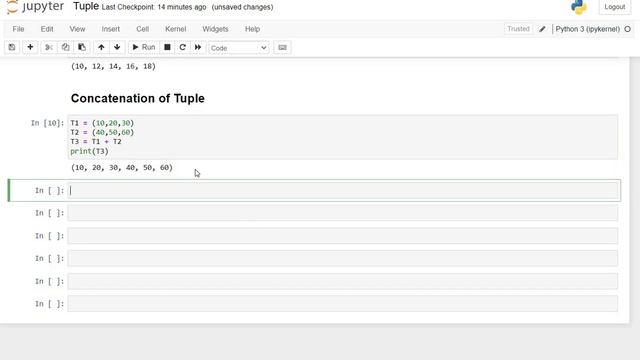
Task: Interrupt the kernel with stop icon
Action: 167,47
